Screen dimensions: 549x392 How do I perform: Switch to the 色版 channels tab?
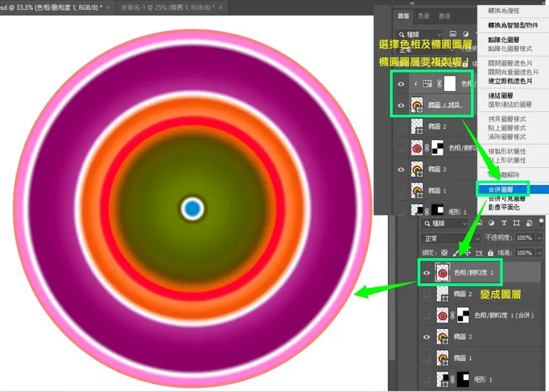click(x=424, y=15)
